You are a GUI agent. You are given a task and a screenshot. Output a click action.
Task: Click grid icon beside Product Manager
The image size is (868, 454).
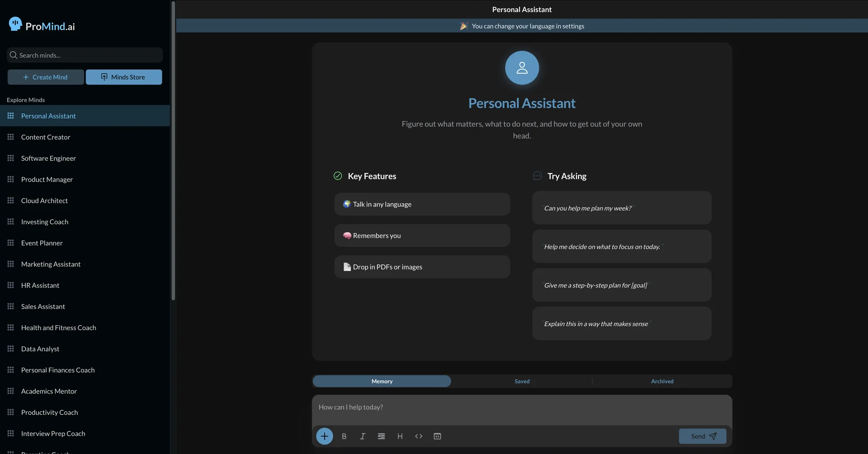11,179
